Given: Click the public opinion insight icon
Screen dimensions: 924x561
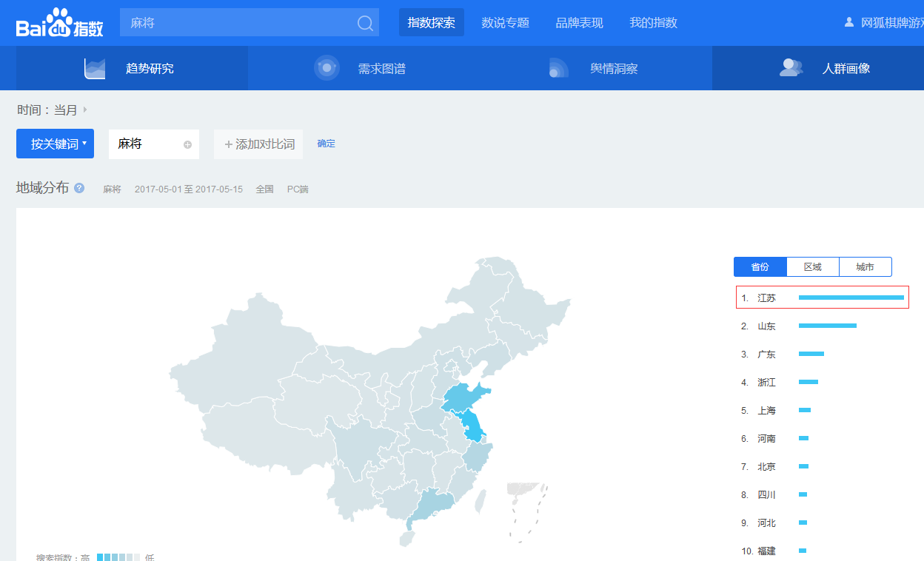Looking at the screenshot, I should tap(558, 68).
